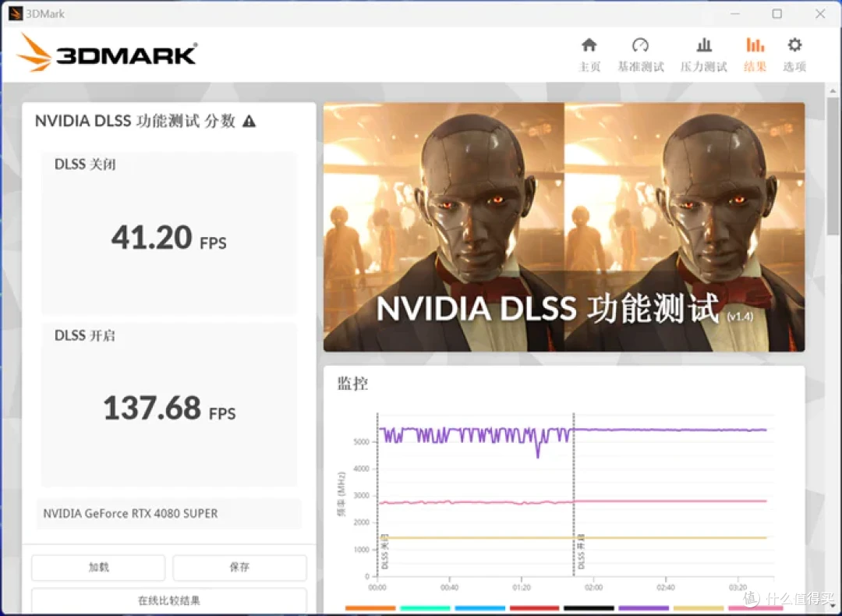This screenshot has width=842, height=616.
Task: Open the 压力测试 stress test icon
Action: (x=704, y=45)
